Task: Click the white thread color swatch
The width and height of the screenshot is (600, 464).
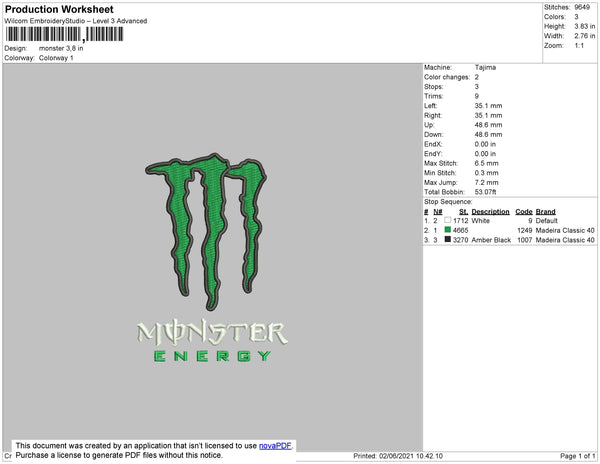Action: (447, 220)
